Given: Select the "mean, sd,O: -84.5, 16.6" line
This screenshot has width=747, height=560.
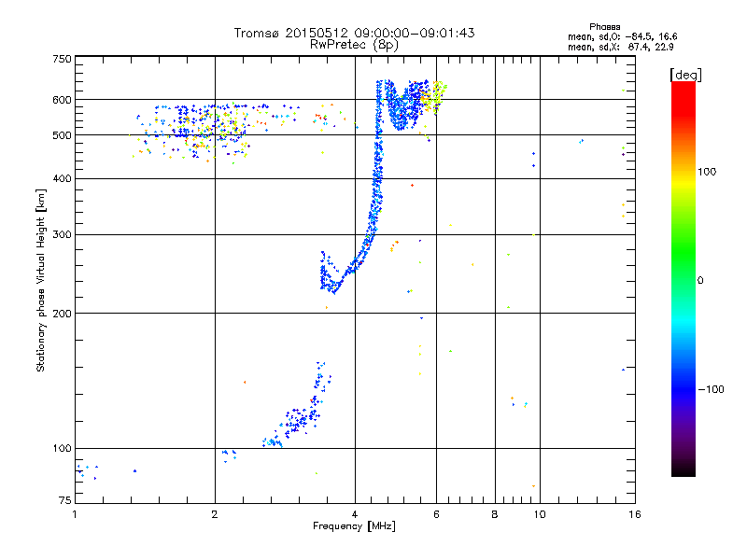Looking at the screenshot, I should [622, 36].
